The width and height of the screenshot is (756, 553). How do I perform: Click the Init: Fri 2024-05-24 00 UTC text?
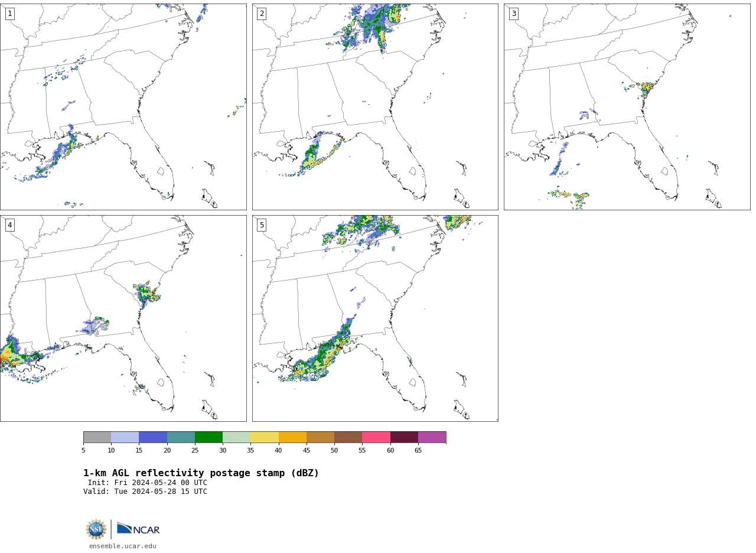(148, 483)
